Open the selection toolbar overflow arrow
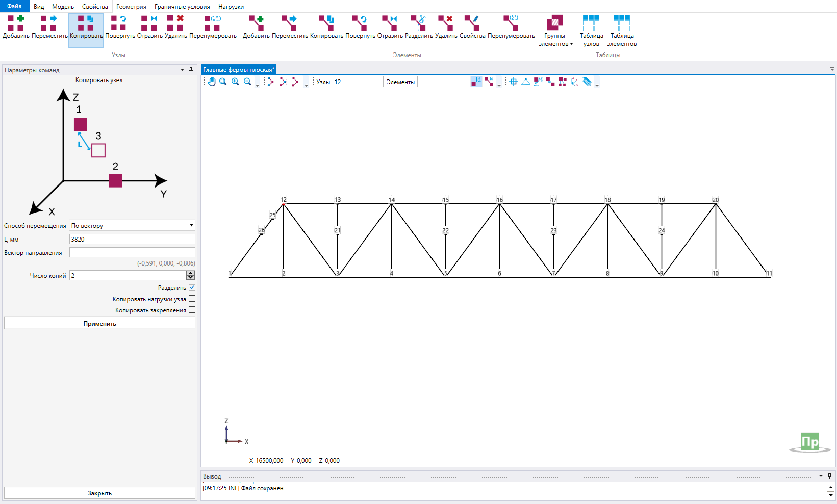Viewport: 837px width, 504px height. coord(306,84)
